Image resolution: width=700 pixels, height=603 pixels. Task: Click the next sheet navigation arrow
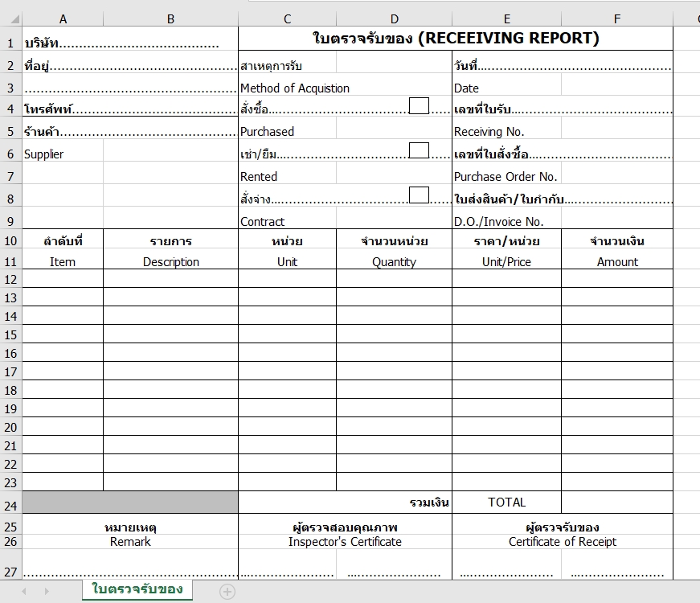click(47, 592)
